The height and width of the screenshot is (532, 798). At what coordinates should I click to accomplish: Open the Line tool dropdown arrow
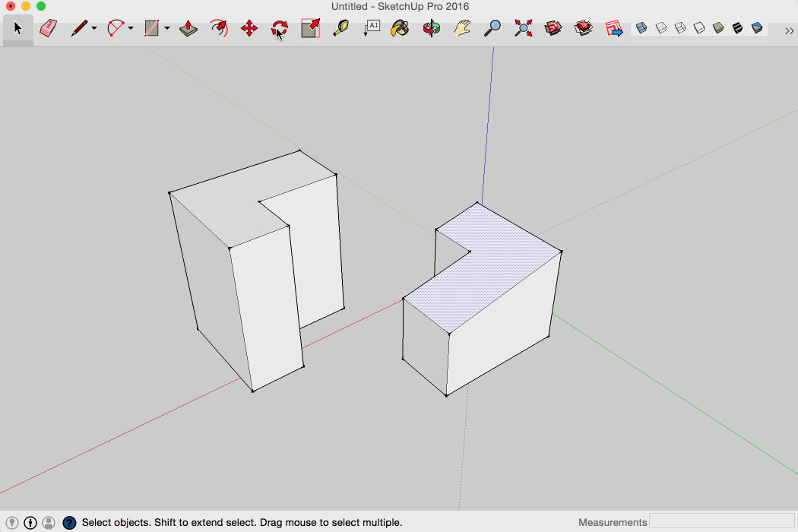(x=94, y=29)
